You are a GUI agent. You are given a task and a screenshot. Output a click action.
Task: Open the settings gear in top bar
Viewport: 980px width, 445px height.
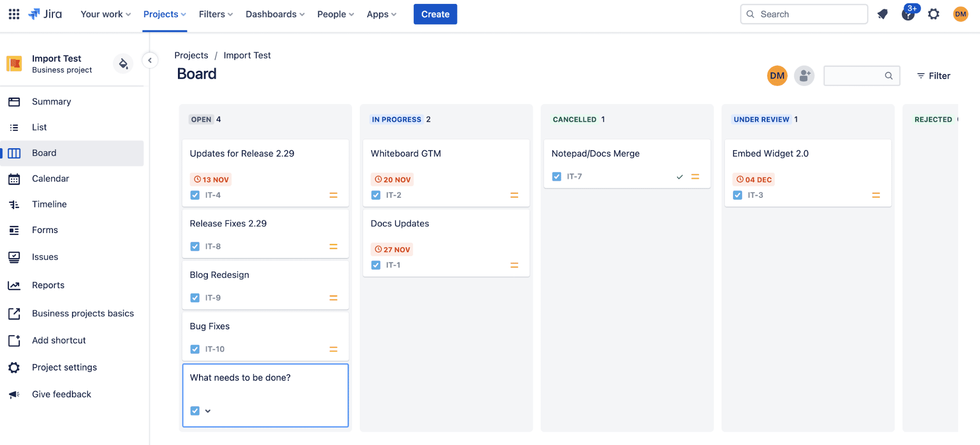click(934, 14)
